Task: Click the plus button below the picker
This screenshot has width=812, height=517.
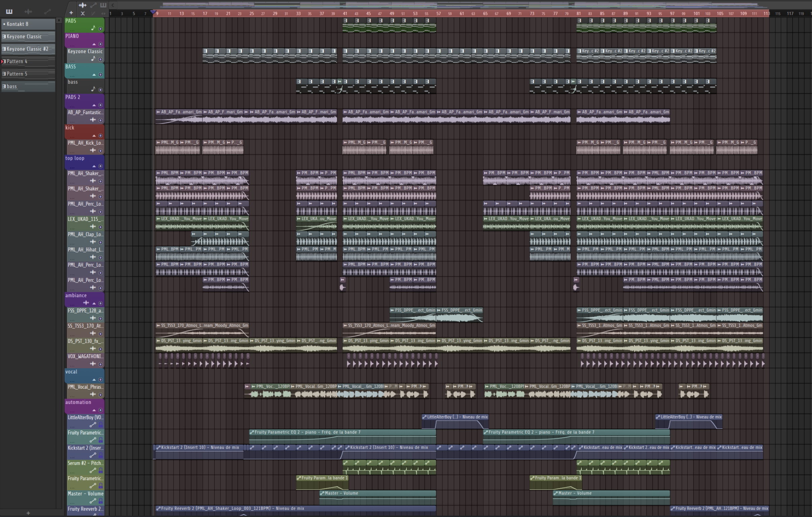Action: coord(28,513)
